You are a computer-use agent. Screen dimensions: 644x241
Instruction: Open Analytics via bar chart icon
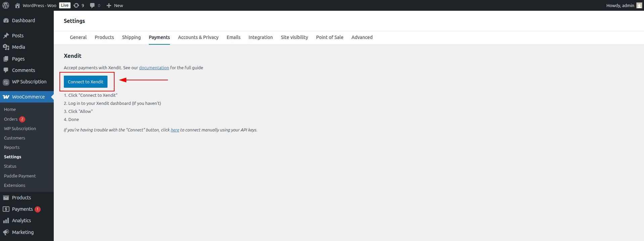[6, 220]
